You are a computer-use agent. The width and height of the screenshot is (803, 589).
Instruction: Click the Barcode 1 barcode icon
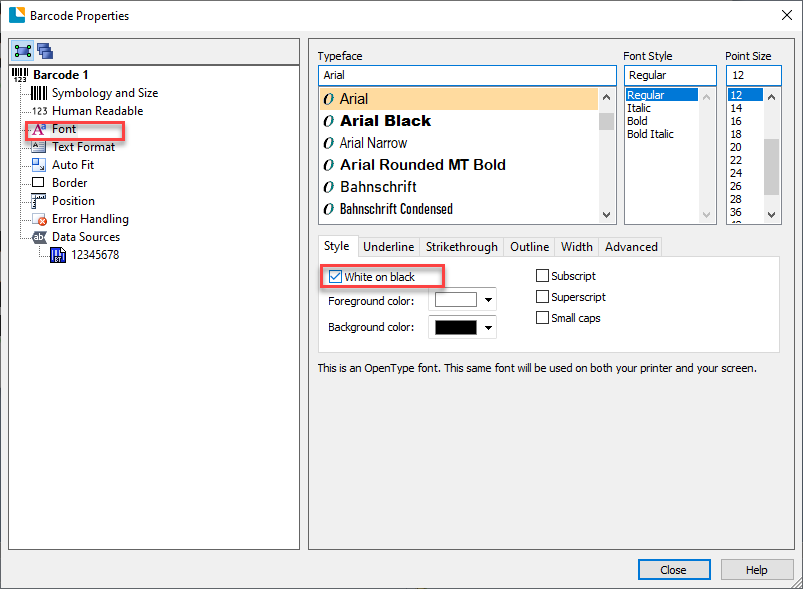click(20, 75)
